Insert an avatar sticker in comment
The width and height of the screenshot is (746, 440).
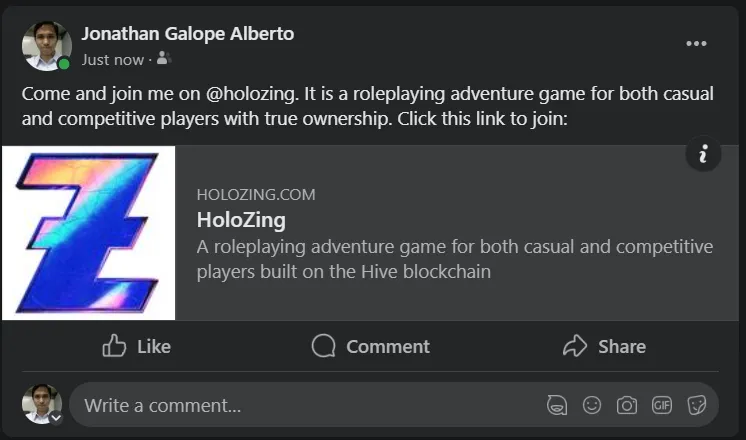pos(557,406)
